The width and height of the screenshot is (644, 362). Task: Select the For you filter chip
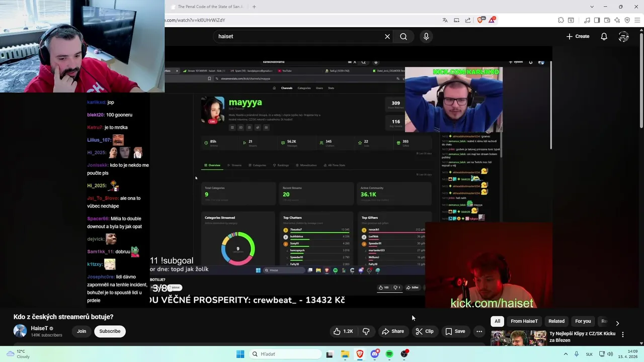583,321
